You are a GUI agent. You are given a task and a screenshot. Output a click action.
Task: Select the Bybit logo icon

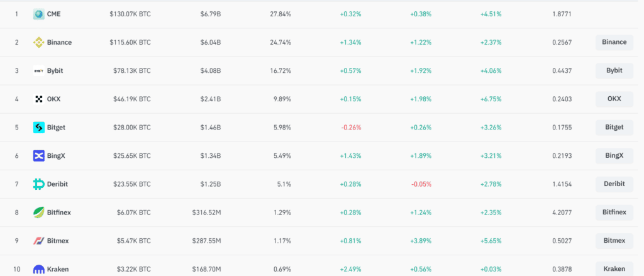coord(38,70)
